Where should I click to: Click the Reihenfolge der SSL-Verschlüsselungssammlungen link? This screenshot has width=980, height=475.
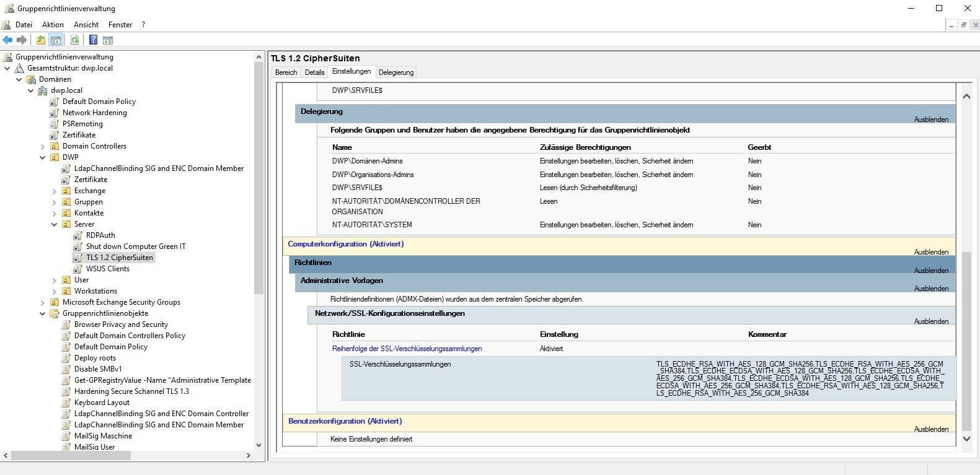coord(407,349)
